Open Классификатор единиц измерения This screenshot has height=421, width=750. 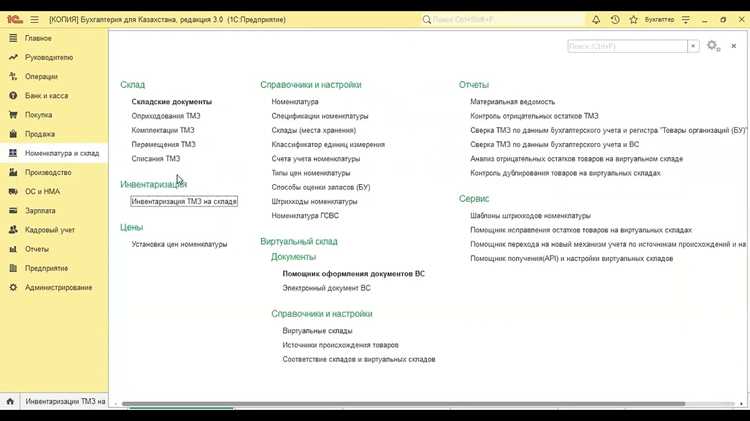pos(328,144)
